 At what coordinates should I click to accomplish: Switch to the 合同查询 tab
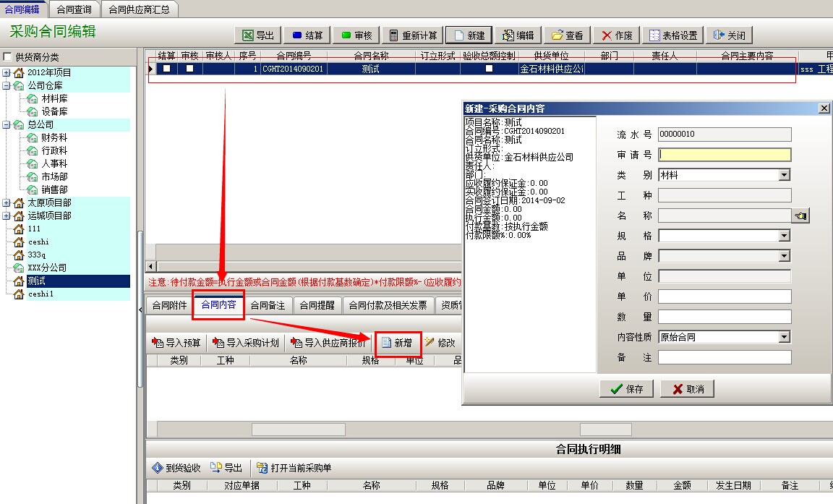74,9
